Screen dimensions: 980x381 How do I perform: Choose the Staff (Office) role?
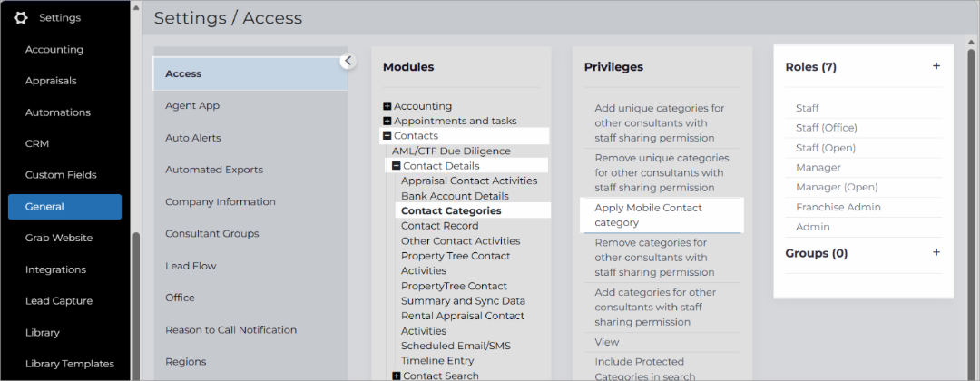coord(827,127)
